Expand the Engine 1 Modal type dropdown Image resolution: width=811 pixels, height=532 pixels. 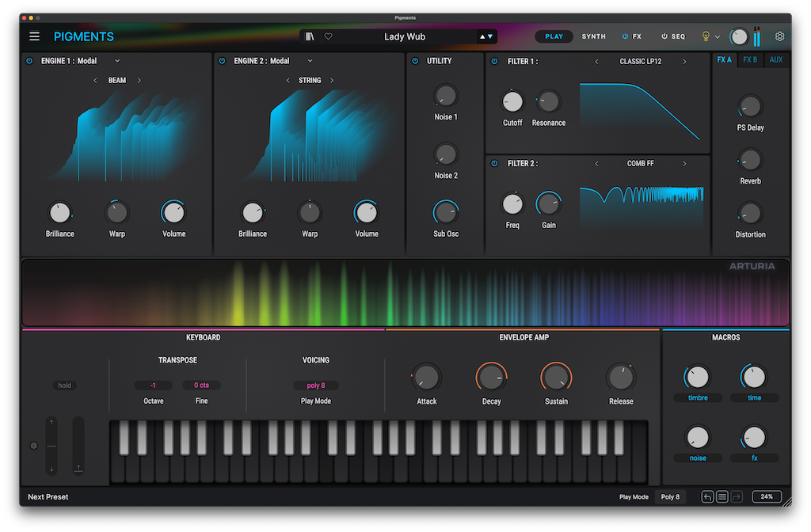tap(117, 61)
